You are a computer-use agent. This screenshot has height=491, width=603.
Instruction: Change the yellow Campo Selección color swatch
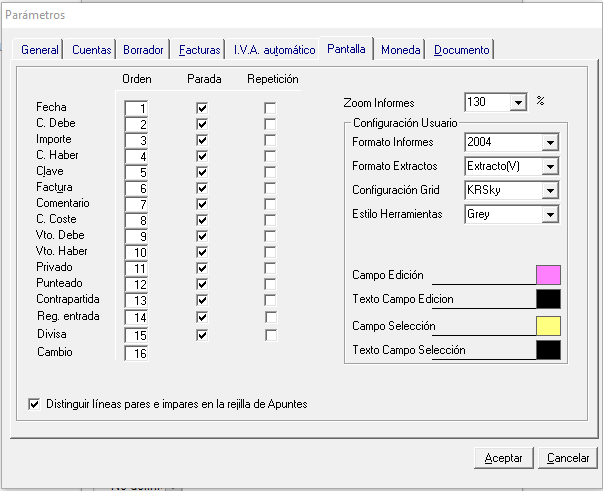pos(548,326)
